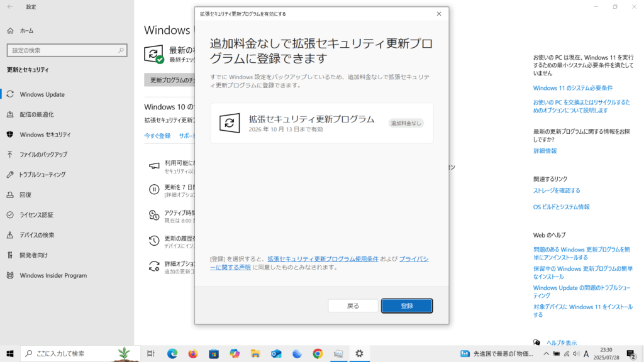Open Task View from the taskbar

pos(151,353)
